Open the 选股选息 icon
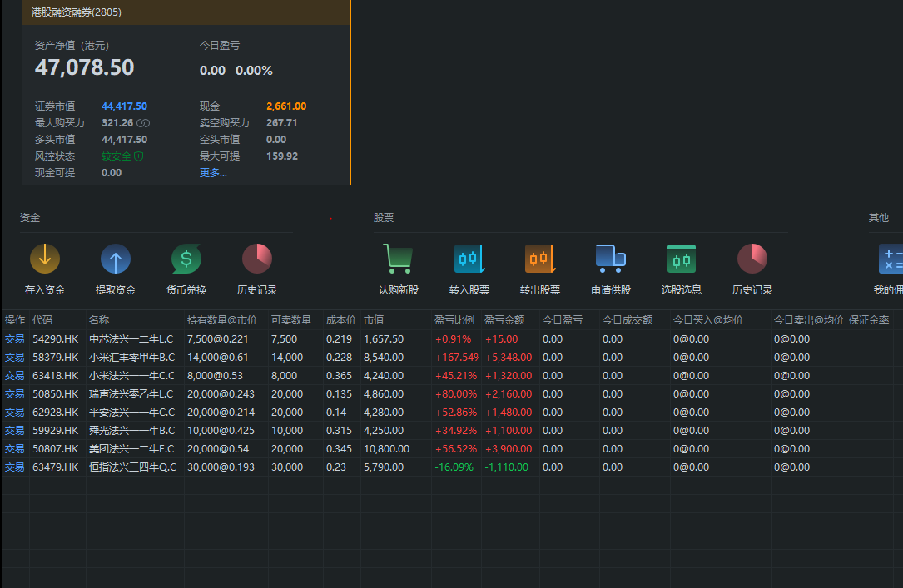 tap(682, 259)
